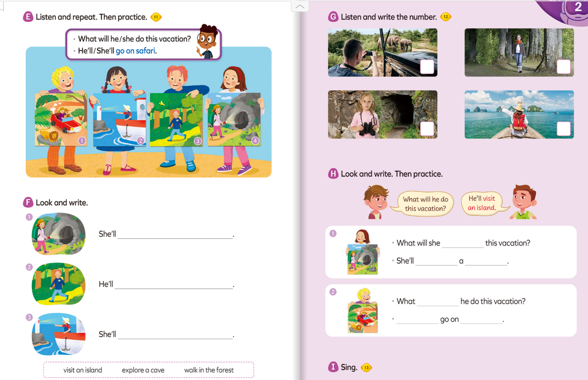588x380 pixels.
Task: Click the page number 2 corner tab
Action: pos(578,8)
